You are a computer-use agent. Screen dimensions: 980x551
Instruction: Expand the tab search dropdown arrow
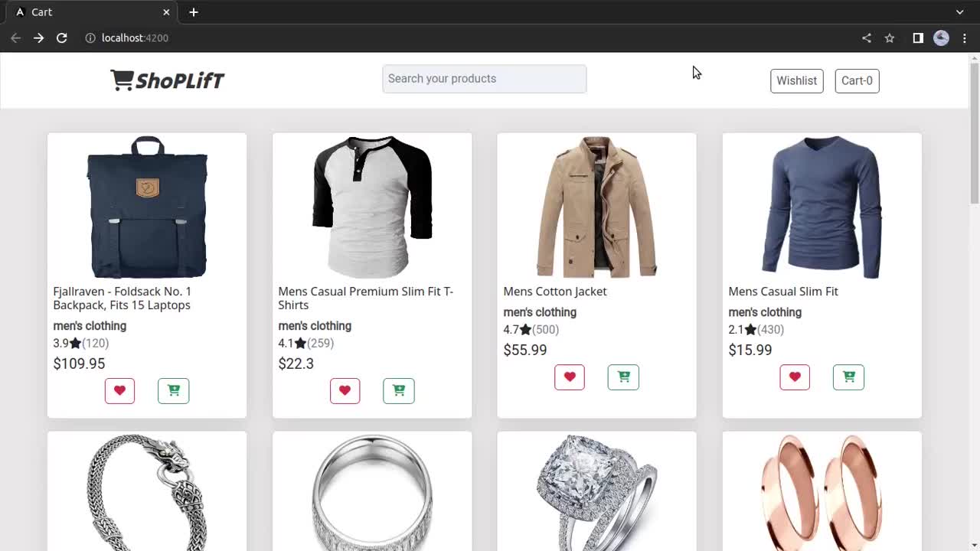tap(959, 12)
